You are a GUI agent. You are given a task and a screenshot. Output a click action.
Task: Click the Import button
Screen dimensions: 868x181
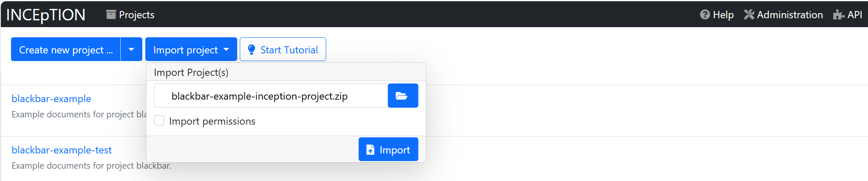click(x=388, y=149)
